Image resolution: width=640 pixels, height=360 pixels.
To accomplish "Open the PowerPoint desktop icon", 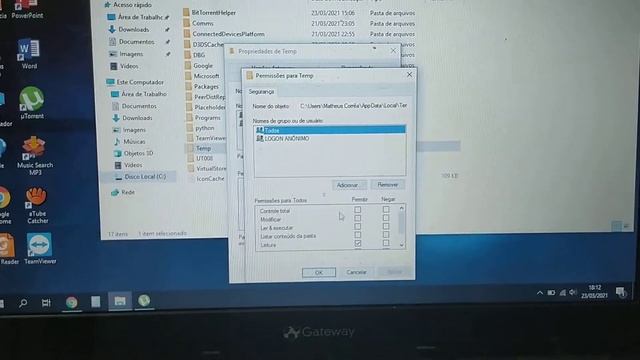I will tap(27, 9).
